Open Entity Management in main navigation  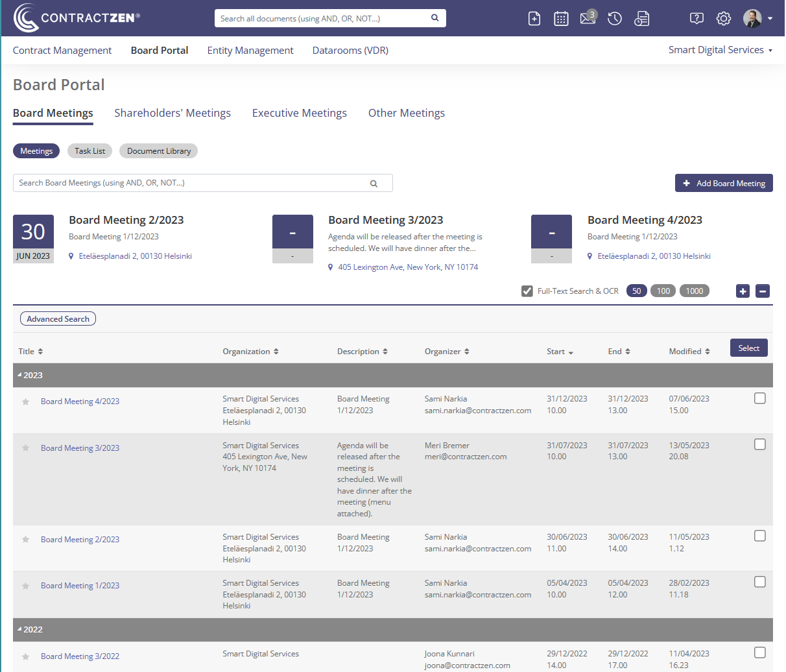tap(250, 51)
